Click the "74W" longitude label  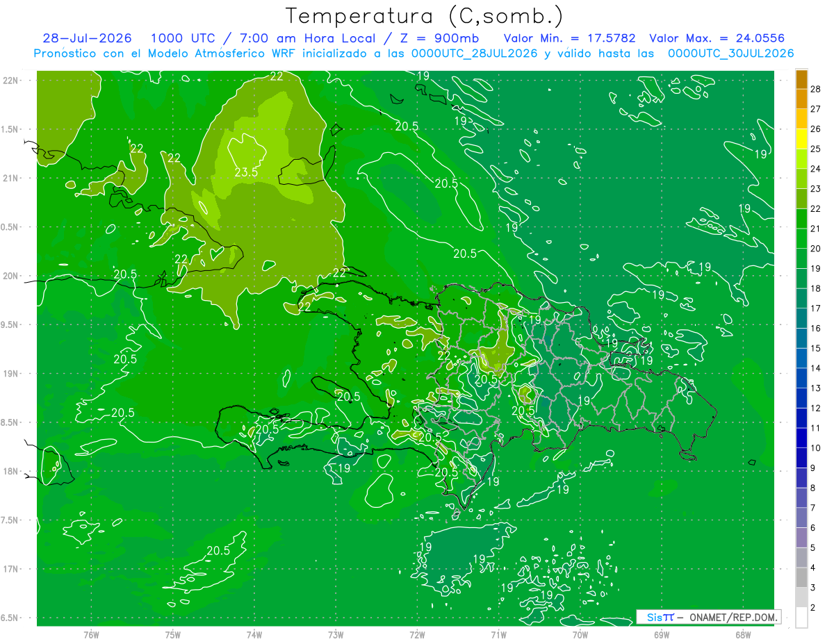click(x=254, y=634)
